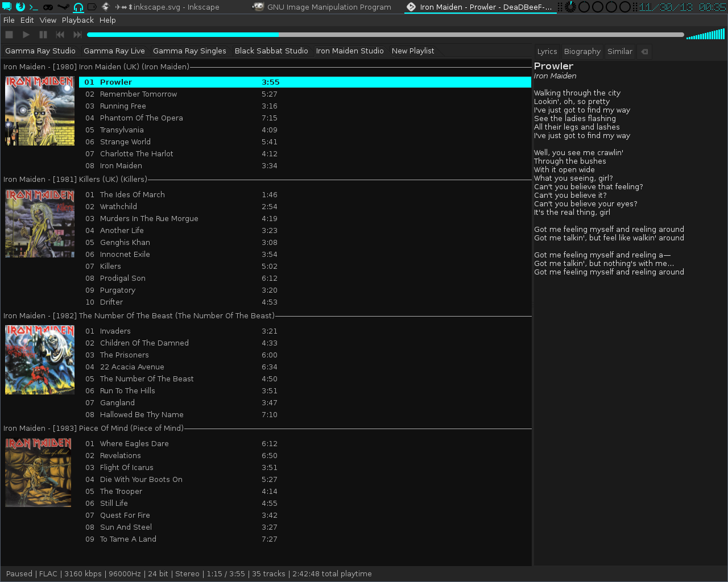Viewport: 728px width, 582px height.
Task: Open the Edit menu
Action: (27, 20)
